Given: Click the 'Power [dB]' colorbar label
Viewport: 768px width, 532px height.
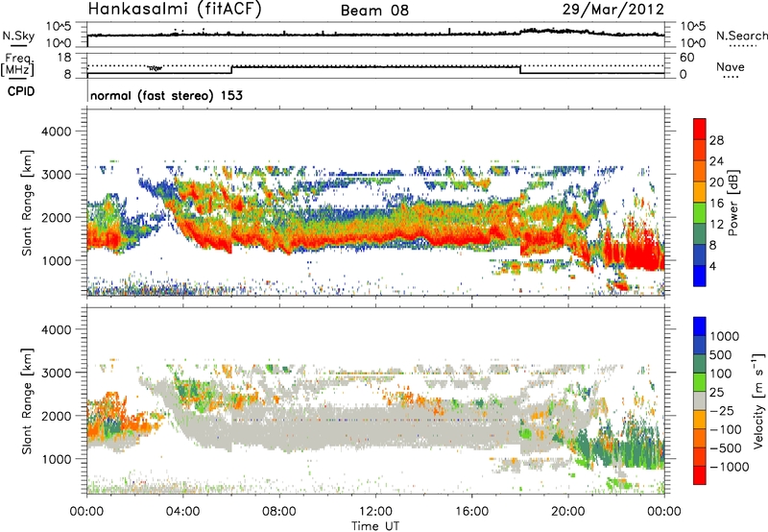Looking at the screenshot, I should click(732, 203).
